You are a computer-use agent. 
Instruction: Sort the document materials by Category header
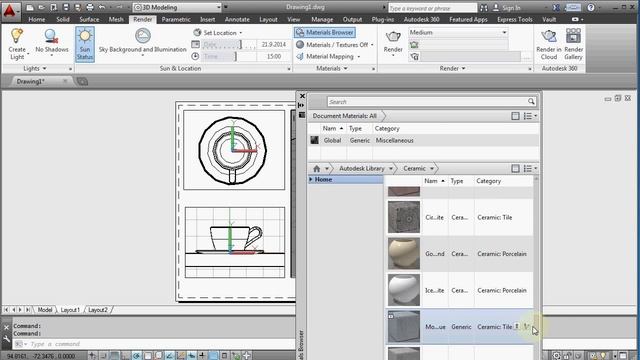click(x=387, y=128)
